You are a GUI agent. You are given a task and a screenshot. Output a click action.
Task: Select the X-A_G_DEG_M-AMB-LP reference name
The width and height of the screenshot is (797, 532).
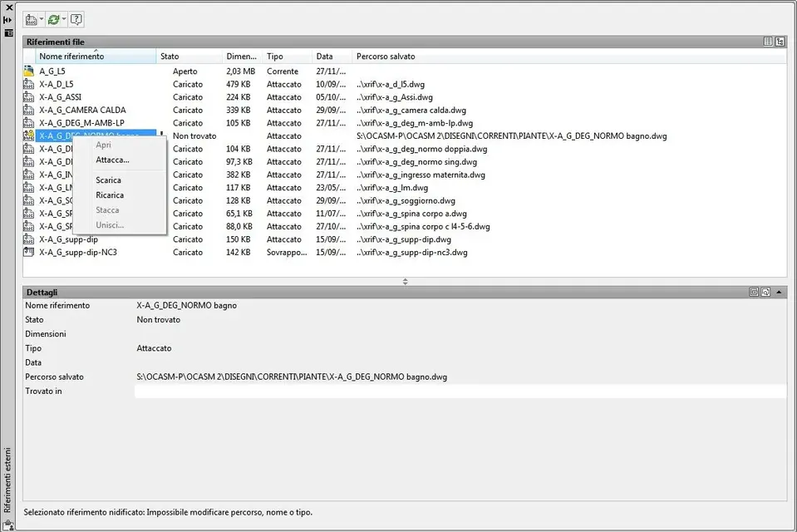point(81,122)
